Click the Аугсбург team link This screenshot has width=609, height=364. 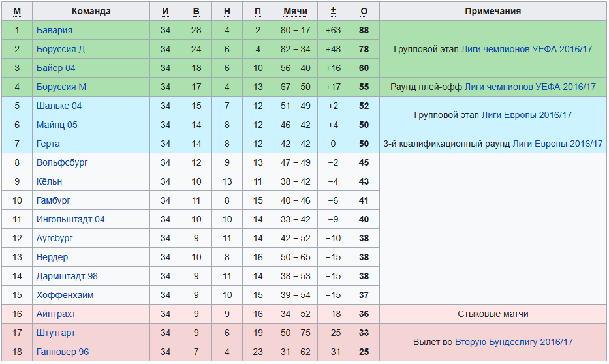click(55, 238)
